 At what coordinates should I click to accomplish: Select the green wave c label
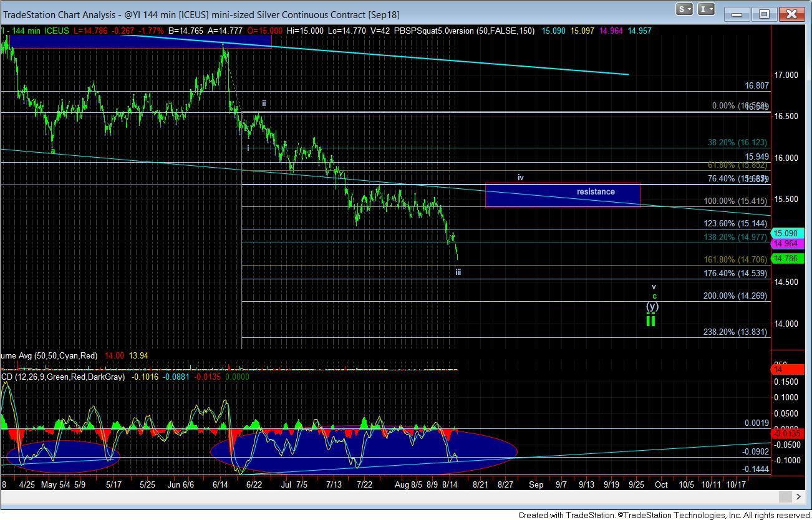point(654,296)
